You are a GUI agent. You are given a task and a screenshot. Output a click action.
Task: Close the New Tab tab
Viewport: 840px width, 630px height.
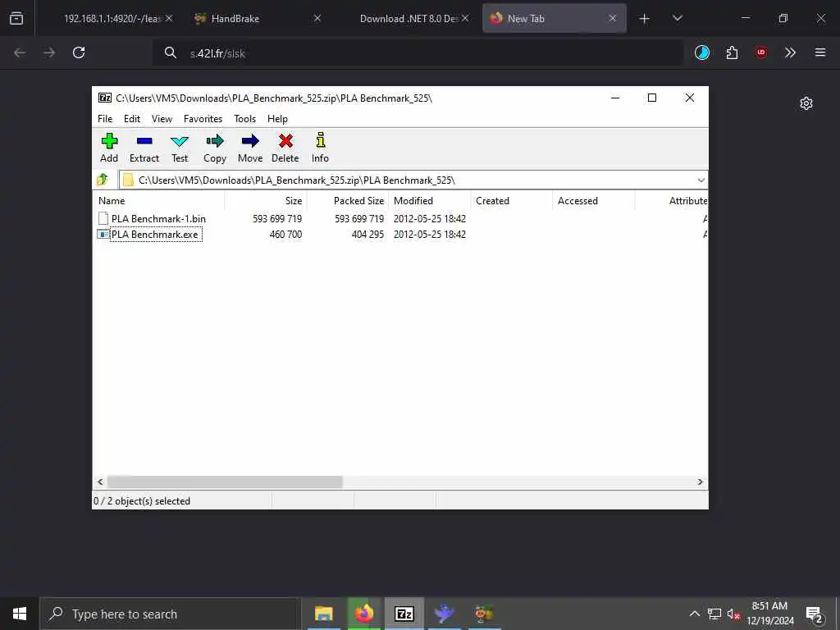coord(612,18)
